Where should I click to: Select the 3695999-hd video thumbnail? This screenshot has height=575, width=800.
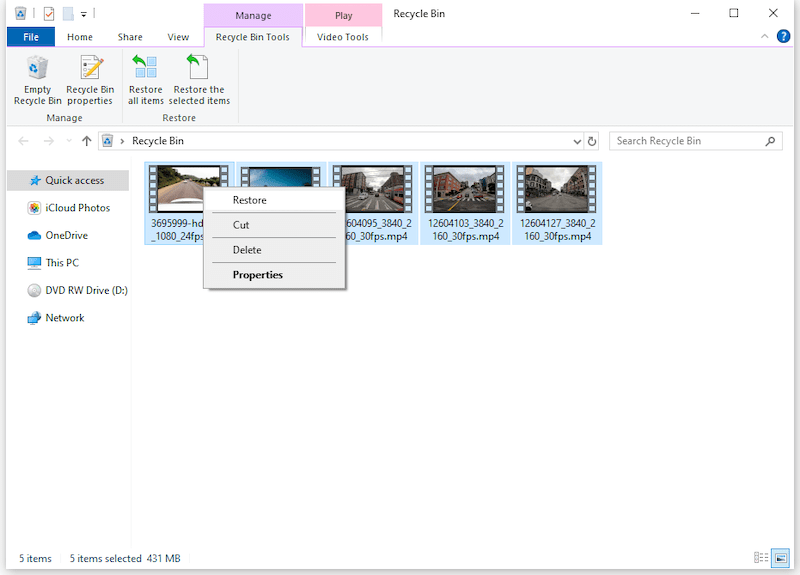[x=175, y=188]
